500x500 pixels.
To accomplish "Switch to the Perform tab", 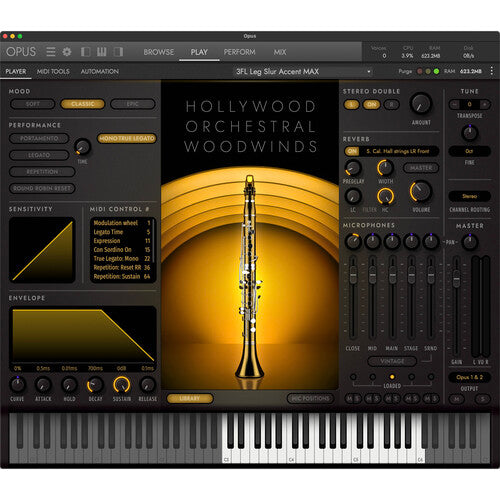I will (239, 52).
